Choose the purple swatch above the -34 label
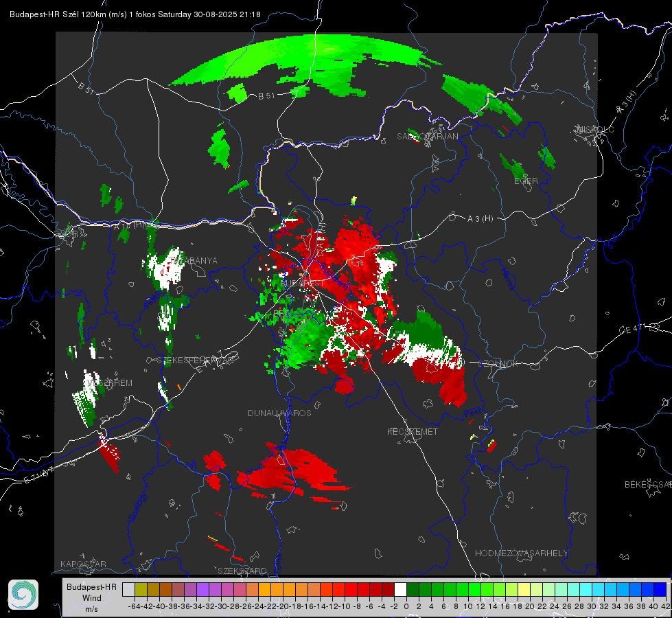The height and width of the screenshot is (618, 672). click(x=202, y=590)
